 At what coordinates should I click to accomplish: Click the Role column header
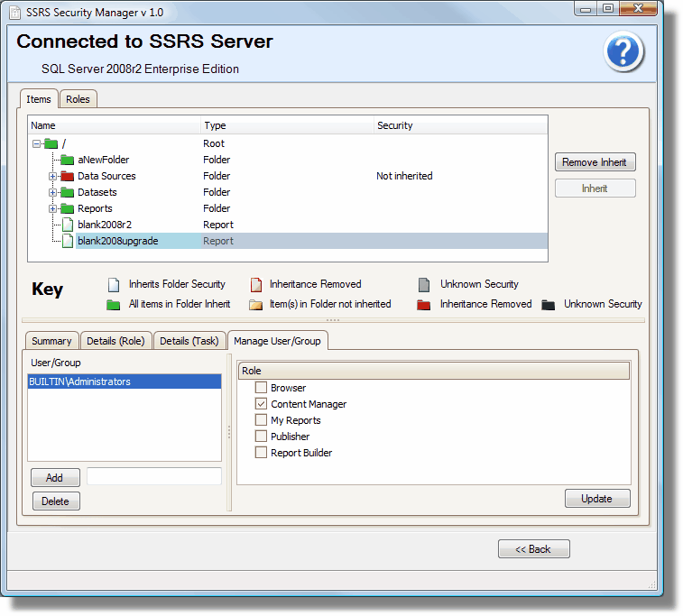434,371
